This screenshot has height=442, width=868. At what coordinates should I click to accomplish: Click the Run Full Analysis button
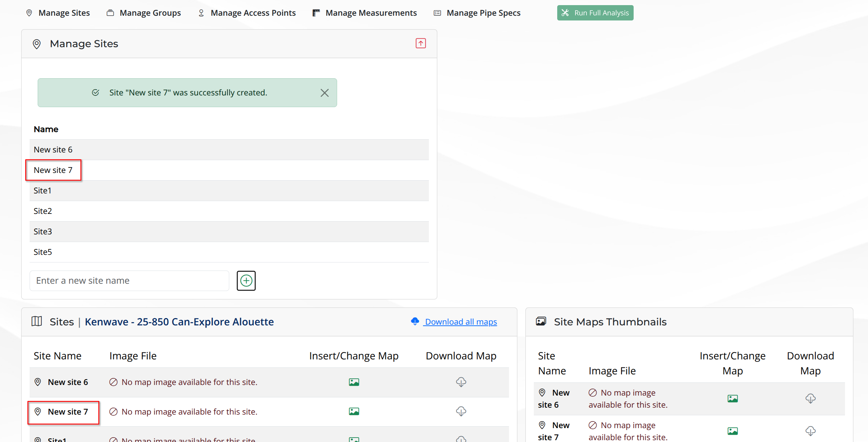point(595,13)
